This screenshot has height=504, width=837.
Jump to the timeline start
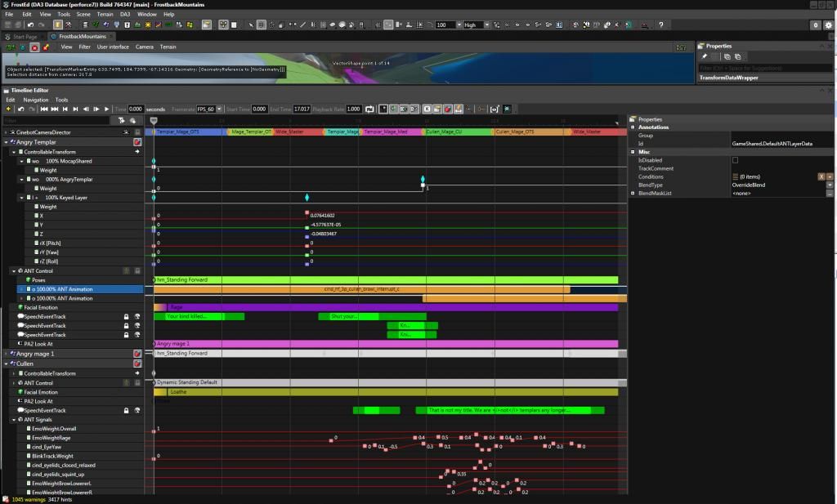(44, 109)
